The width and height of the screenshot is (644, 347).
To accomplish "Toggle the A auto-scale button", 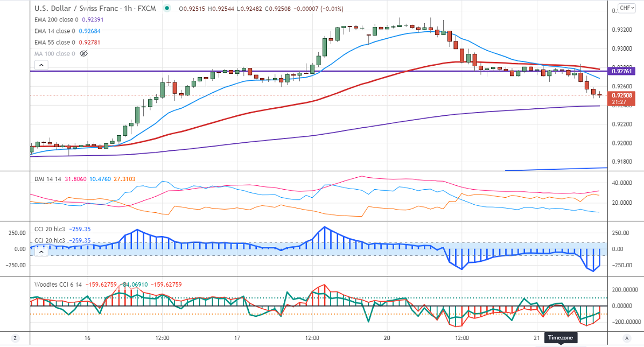I will pyautogui.click(x=627, y=338).
